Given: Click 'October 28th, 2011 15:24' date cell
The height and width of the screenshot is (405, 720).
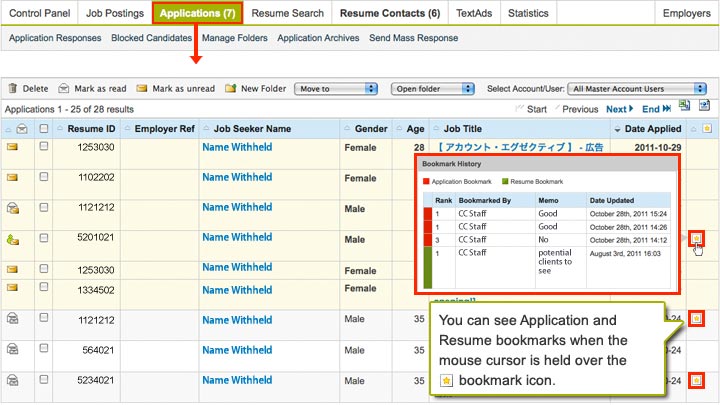Looking at the screenshot, I should (628, 214).
